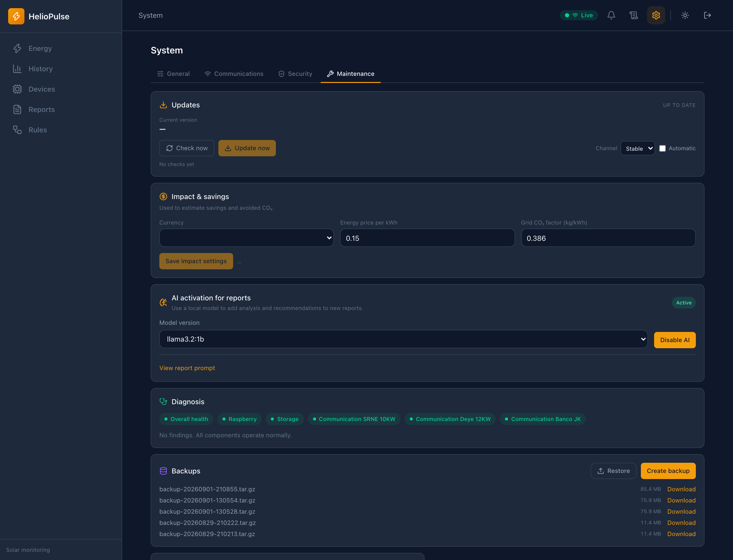The width and height of the screenshot is (733, 560).
Task: Click the Overall health status chip
Action: [186, 419]
